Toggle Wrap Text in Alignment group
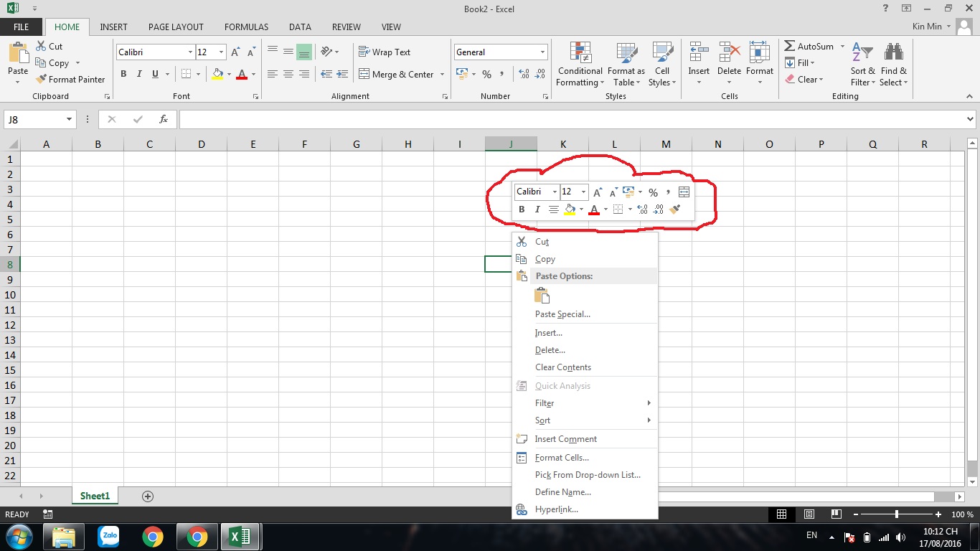Image resolution: width=980 pixels, height=551 pixels. pyautogui.click(x=385, y=52)
